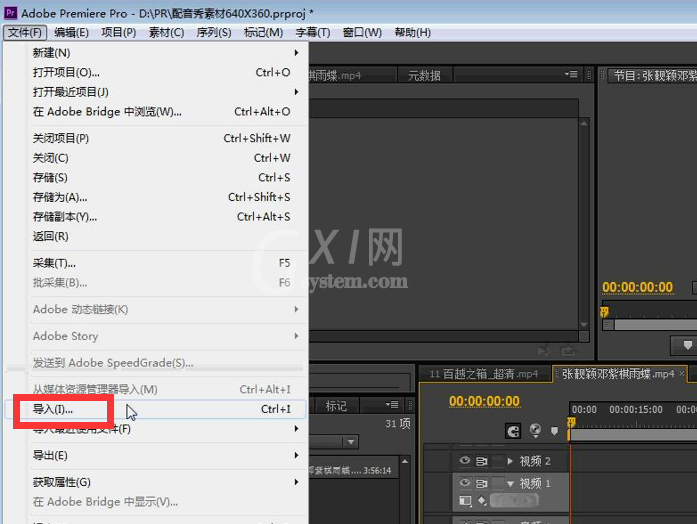Open 项目(P) menu

pos(119,32)
